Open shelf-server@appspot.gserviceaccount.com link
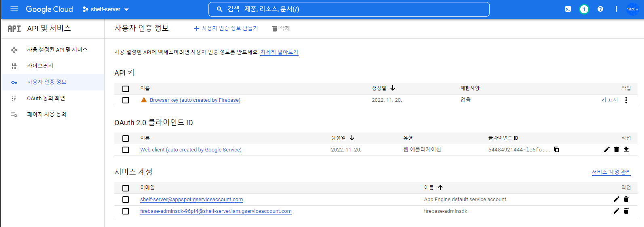This screenshot has width=644, height=227. 192,200
